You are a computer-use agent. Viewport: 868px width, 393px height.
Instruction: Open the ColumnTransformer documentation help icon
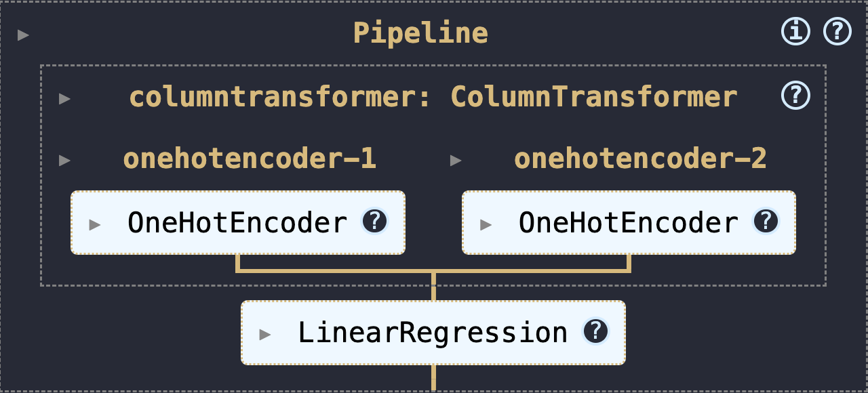pyautogui.click(x=795, y=96)
